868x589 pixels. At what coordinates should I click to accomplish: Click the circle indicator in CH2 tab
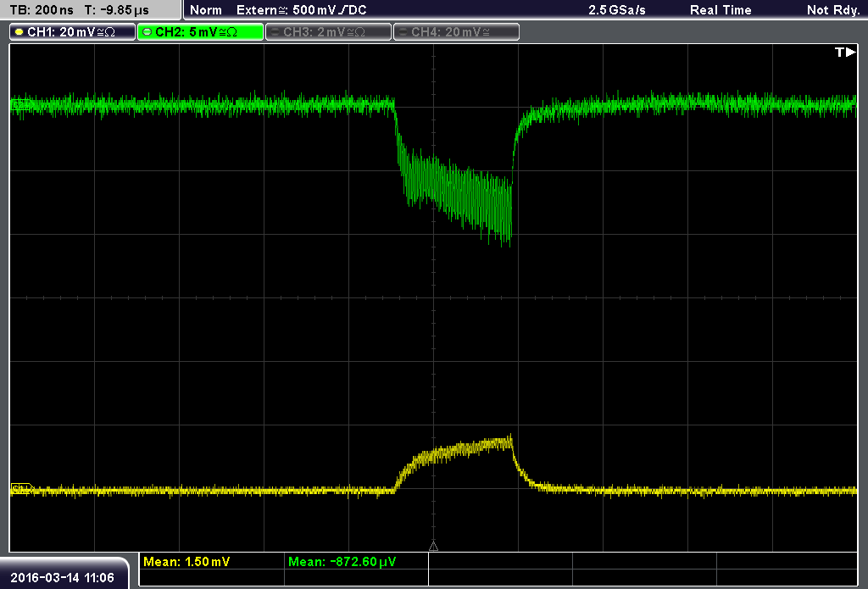click(147, 32)
